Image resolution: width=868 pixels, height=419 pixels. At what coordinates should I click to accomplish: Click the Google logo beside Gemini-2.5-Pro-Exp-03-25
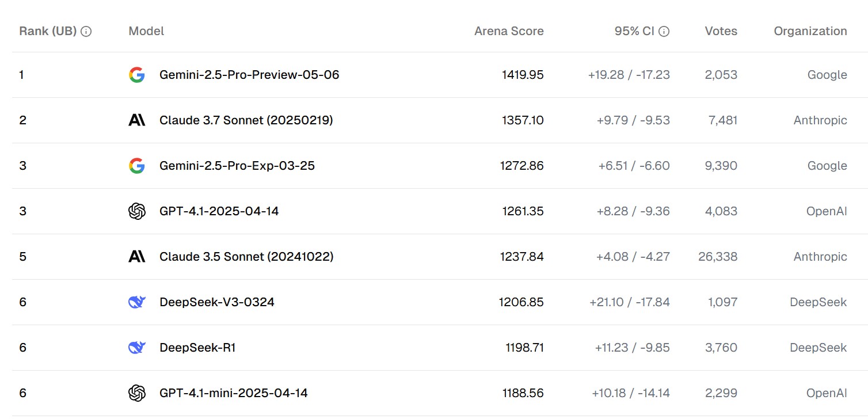pos(137,166)
